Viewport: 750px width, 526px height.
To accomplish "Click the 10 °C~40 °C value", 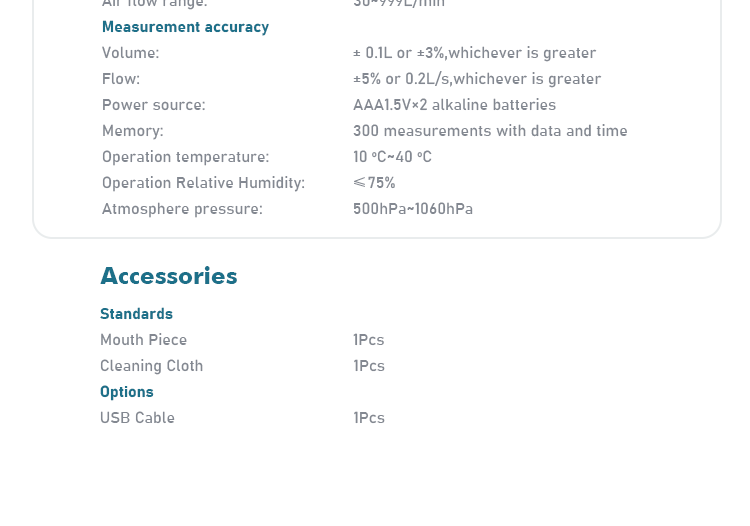I will pos(392,157).
